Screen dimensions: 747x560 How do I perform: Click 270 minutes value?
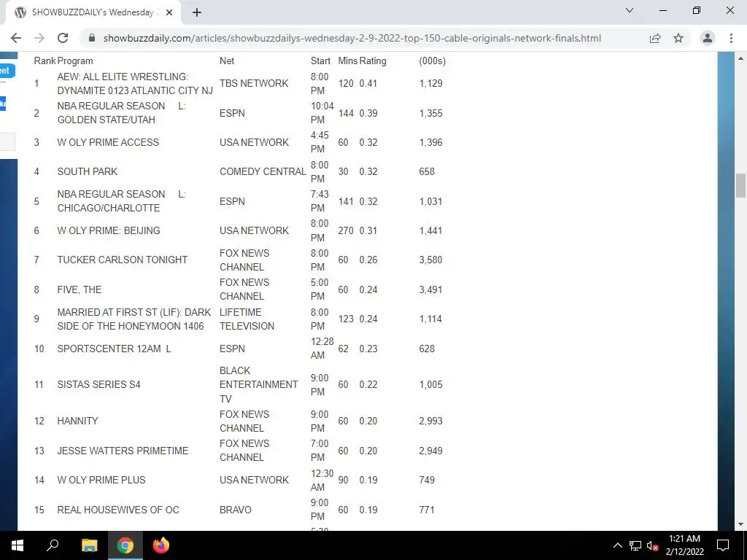(x=346, y=230)
